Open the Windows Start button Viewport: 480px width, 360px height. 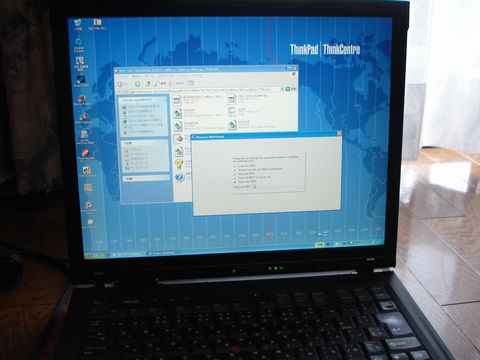(x=97, y=255)
